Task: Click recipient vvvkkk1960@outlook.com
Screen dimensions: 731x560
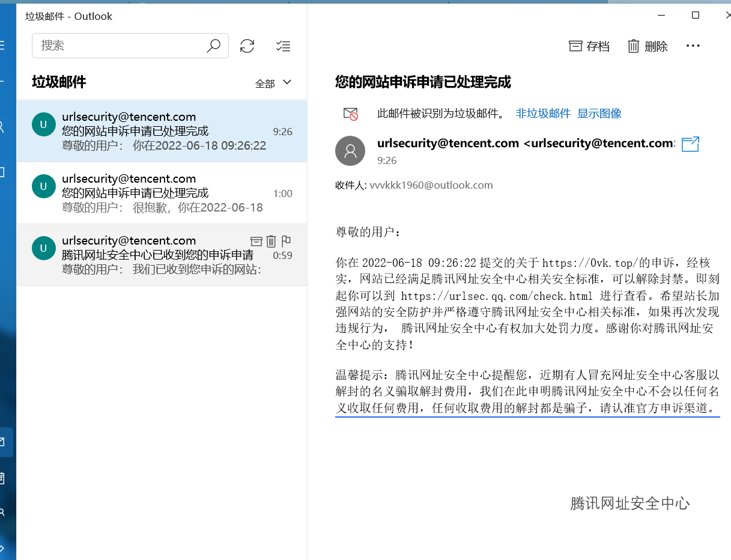Action: (431, 185)
